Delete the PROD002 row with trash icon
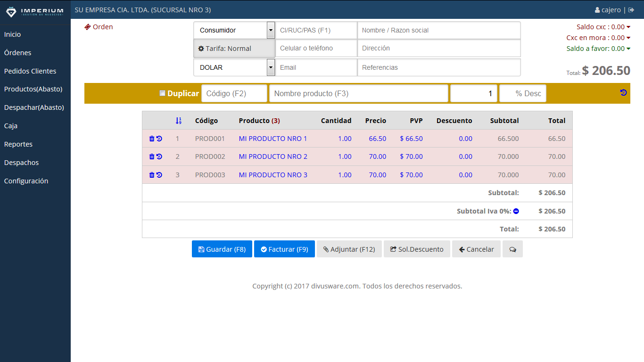This screenshot has width=644, height=362. pos(152,156)
